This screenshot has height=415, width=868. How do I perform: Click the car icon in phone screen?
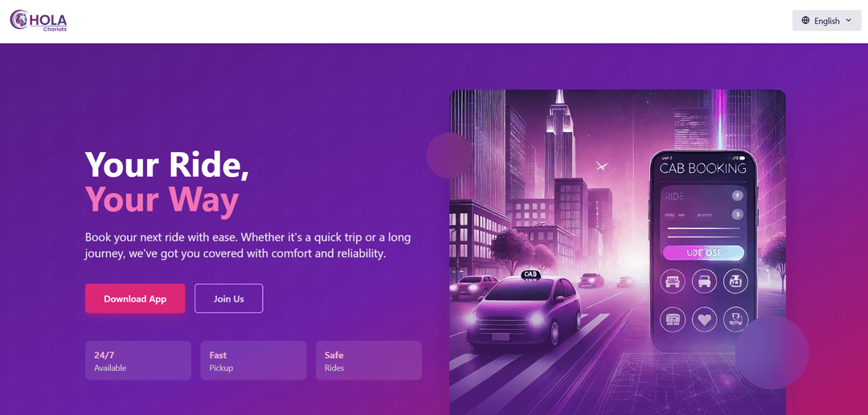[704, 281]
